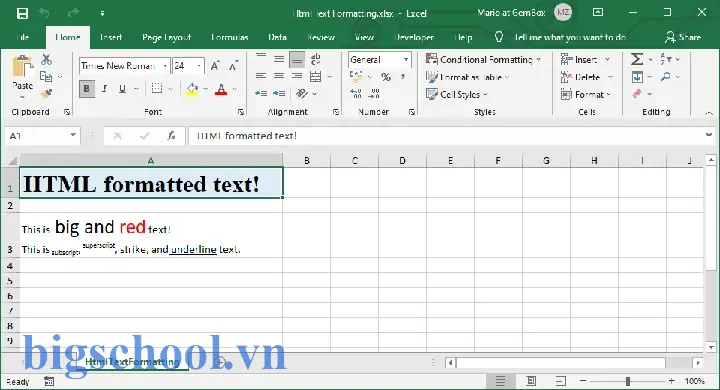Open the Page Layout tab
Image resolution: width=720 pixels, height=390 pixels.
[166, 37]
